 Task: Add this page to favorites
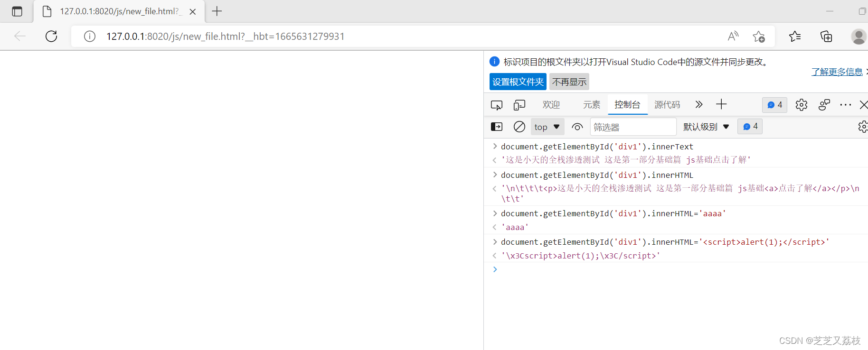point(758,37)
